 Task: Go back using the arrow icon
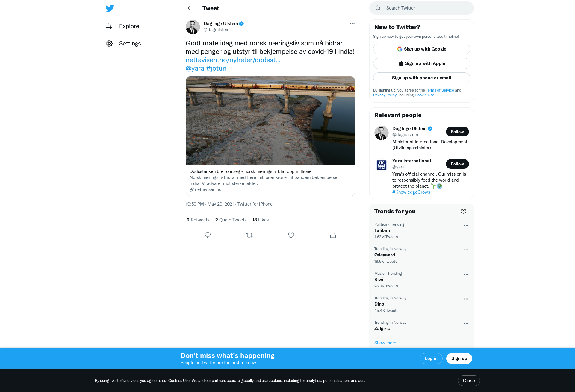190,8
